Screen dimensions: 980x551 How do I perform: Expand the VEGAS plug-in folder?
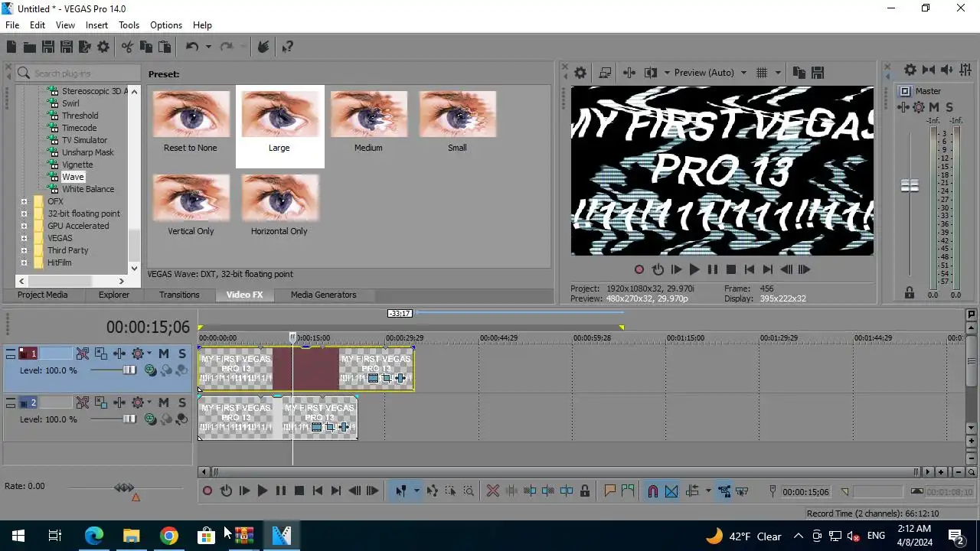tap(24, 238)
